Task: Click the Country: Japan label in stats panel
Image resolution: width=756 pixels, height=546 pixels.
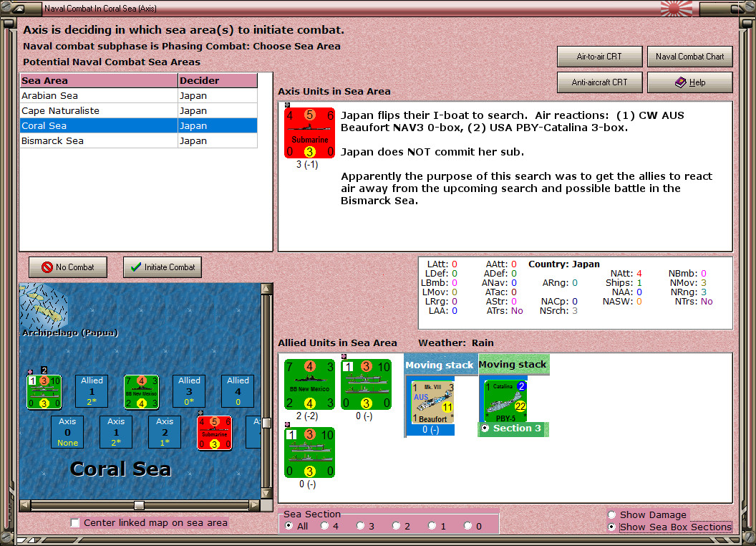Action: (x=563, y=264)
